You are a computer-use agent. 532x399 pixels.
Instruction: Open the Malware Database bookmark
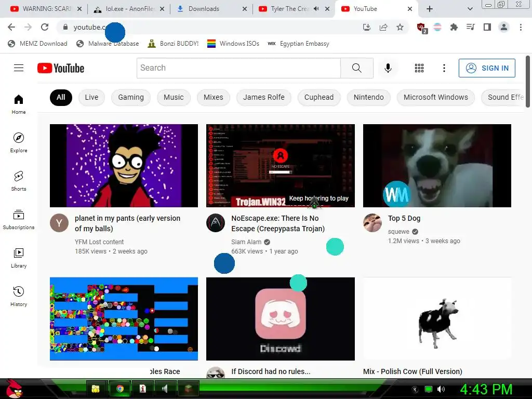coord(108,44)
